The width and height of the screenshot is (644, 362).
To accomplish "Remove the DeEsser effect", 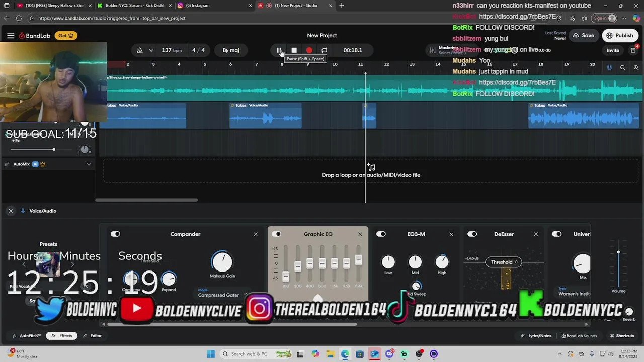I will 536,234.
